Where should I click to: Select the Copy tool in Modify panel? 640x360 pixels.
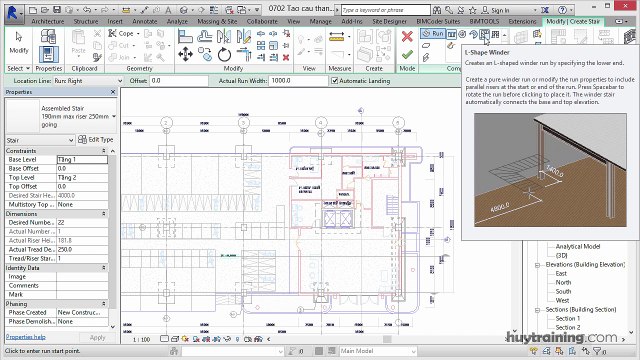tap(204, 54)
